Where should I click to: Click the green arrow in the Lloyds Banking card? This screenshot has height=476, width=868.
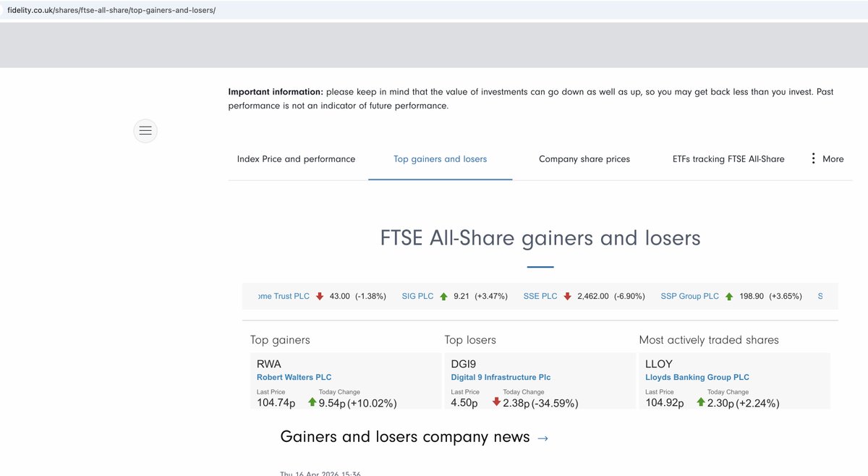coord(701,402)
